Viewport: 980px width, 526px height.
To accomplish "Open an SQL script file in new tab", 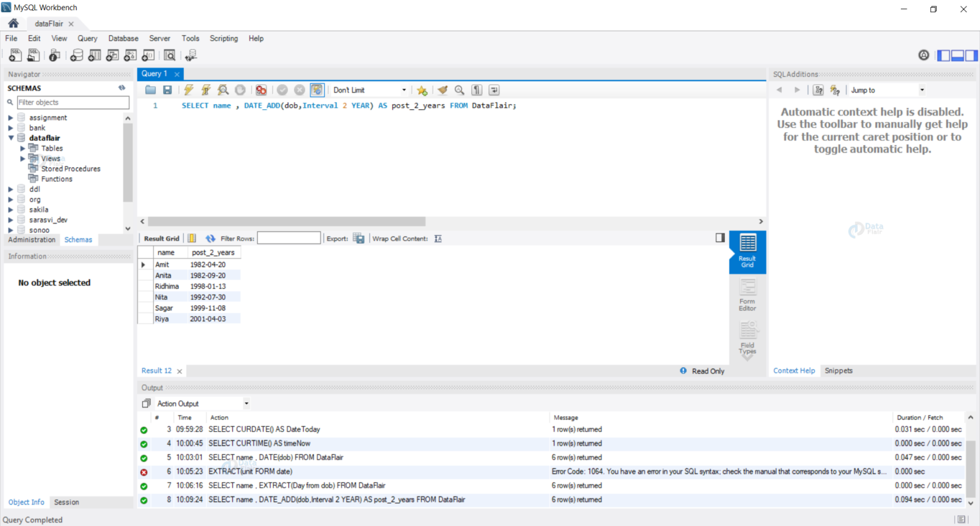I will 33,56.
